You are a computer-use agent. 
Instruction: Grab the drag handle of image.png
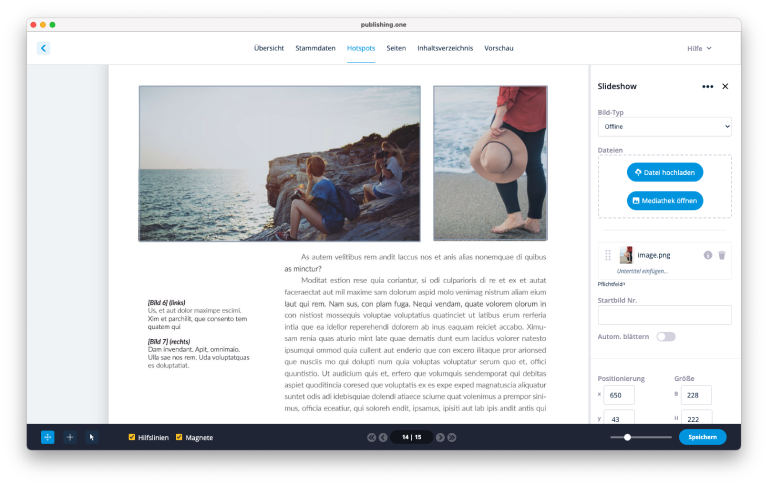[x=608, y=255]
